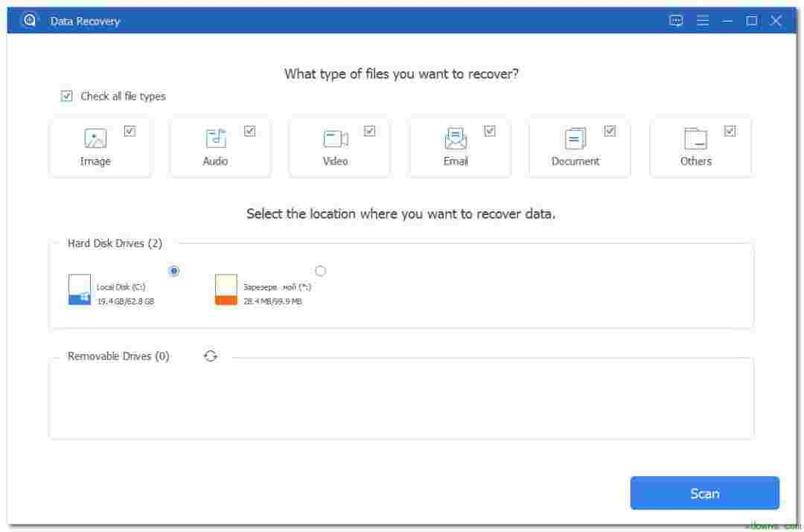Uncheck the Video type checkbox

369,130
